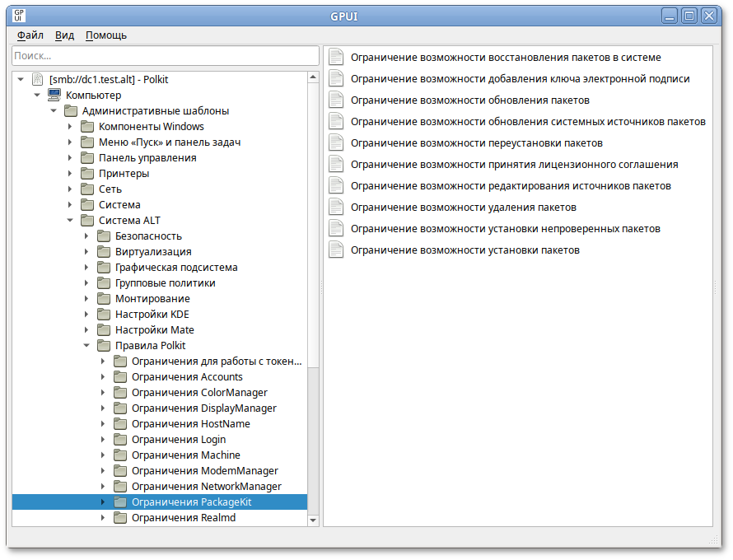Click the computer icon next to Компьютер
Image resolution: width=733 pixels, height=560 pixels.
[x=54, y=96]
